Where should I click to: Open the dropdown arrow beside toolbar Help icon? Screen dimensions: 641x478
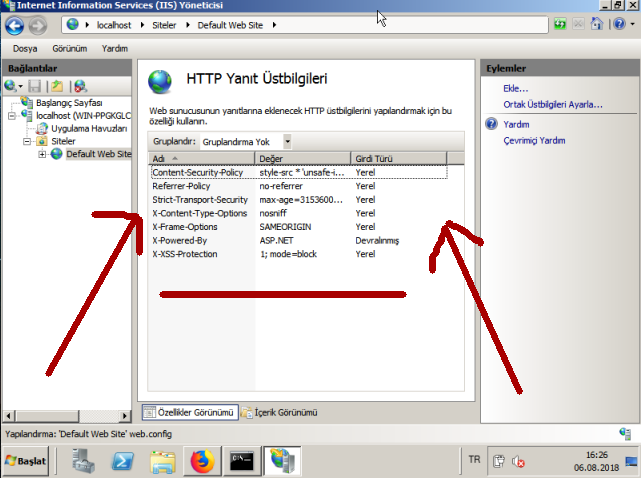tap(632, 24)
